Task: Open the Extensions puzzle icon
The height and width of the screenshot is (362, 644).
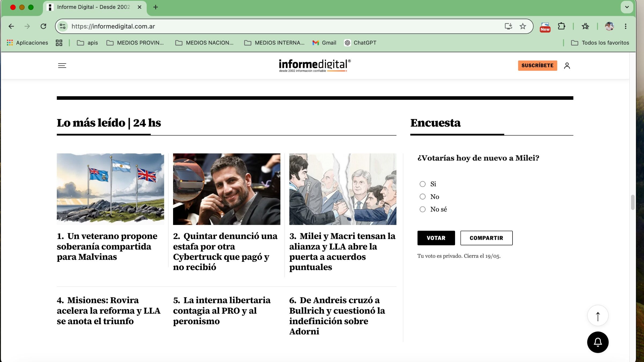Action: [x=561, y=26]
